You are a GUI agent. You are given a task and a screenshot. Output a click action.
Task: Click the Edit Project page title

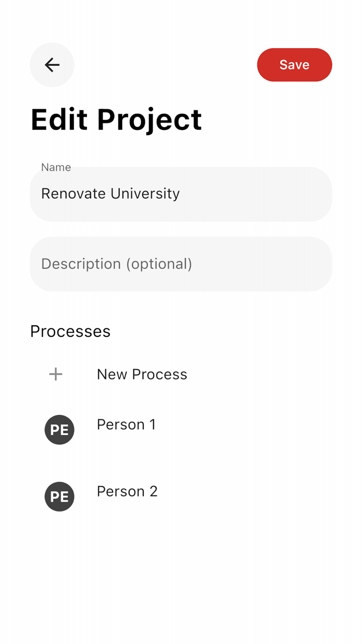point(116,120)
